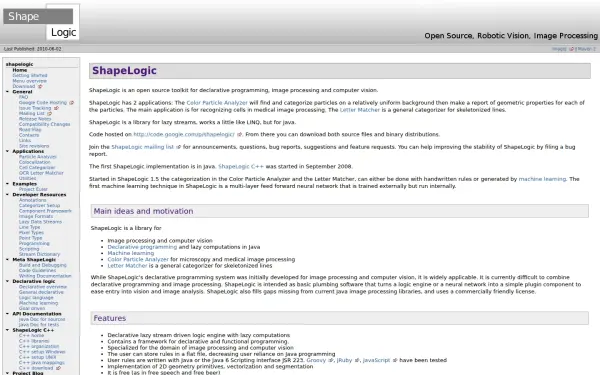This screenshot has width=600, height=375.
Task: Open the ShapeLogic mailing list link
Action: pyautogui.click(x=142, y=147)
